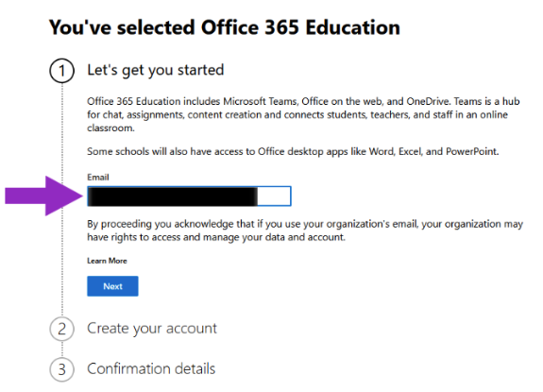
Task: Click the word OneDrive in the description
Action: (428, 101)
